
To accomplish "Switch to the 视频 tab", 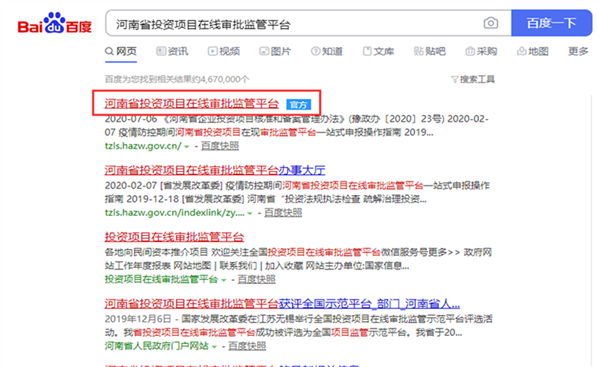I will click(x=224, y=51).
